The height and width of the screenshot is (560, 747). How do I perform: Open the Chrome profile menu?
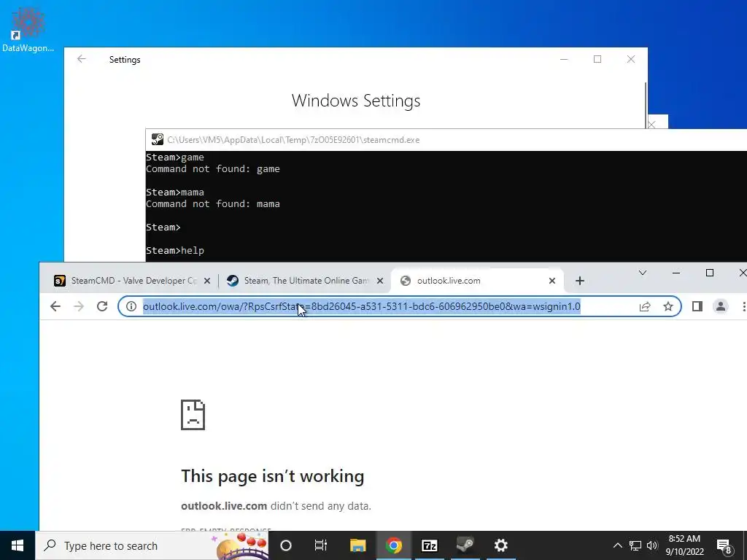720,306
